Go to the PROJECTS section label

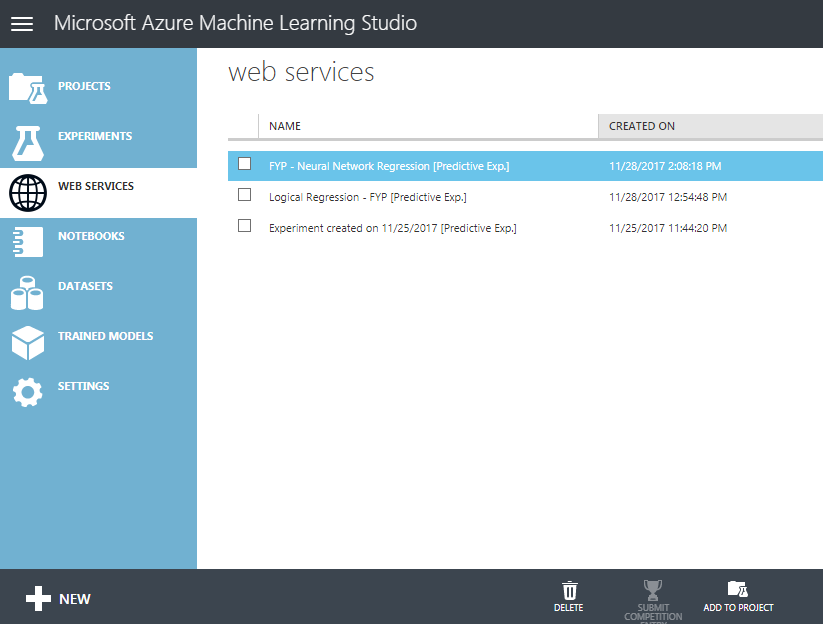coord(84,86)
